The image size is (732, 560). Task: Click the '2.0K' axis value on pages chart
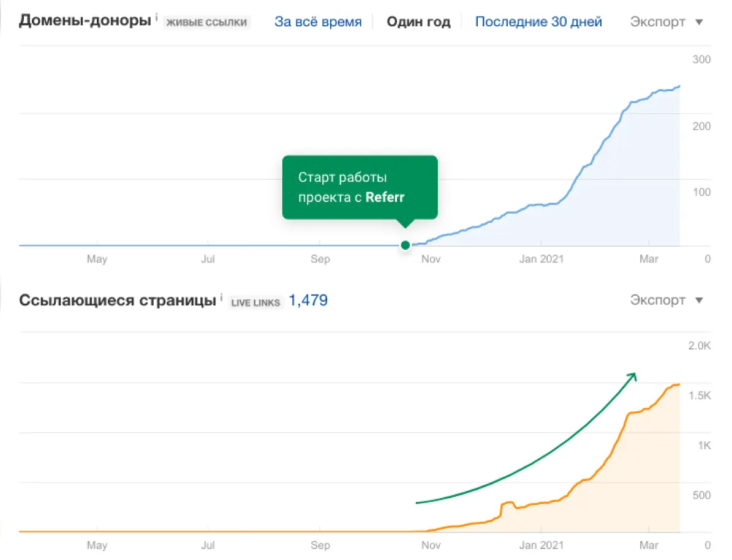pos(700,346)
